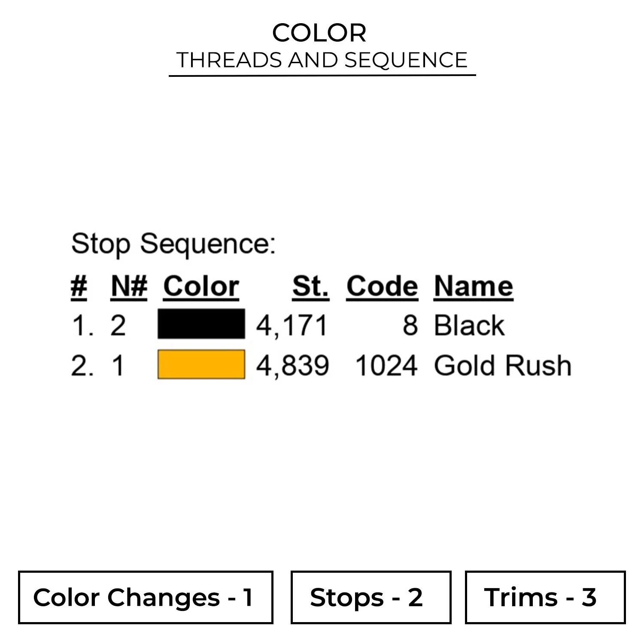This screenshot has width=644, height=644.
Task: Click the 4,839 stitch count
Action: [x=292, y=366]
